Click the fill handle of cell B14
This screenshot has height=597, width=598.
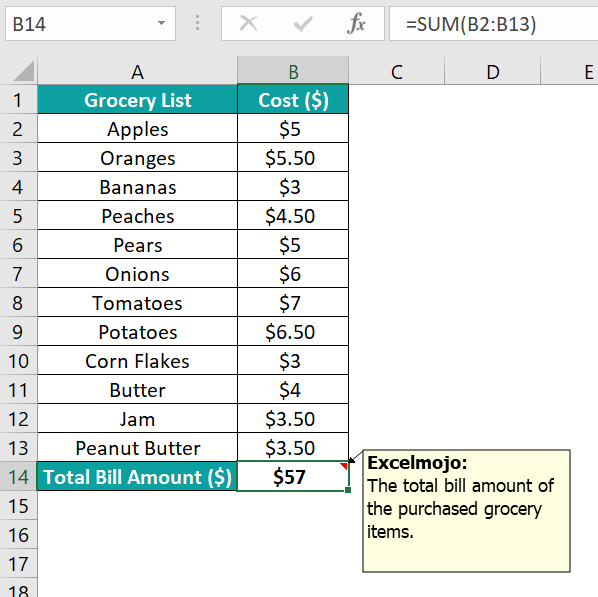348,490
